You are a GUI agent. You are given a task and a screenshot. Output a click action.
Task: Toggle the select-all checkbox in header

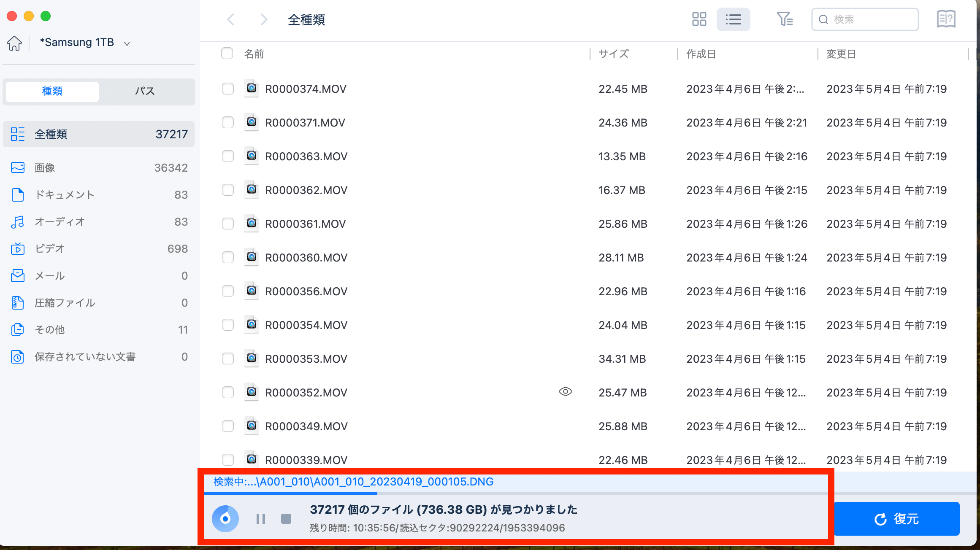point(227,54)
